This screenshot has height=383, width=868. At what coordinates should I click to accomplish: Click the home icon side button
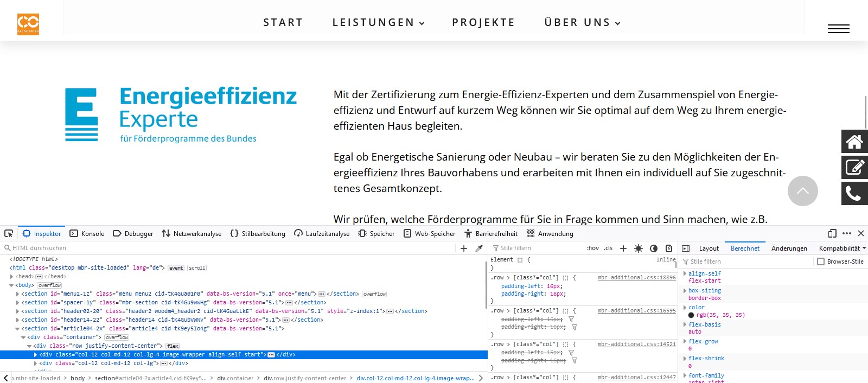point(854,142)
